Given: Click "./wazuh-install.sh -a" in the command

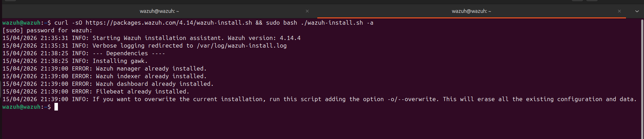Looking at the screenshot, I should [x=337, y=23].
